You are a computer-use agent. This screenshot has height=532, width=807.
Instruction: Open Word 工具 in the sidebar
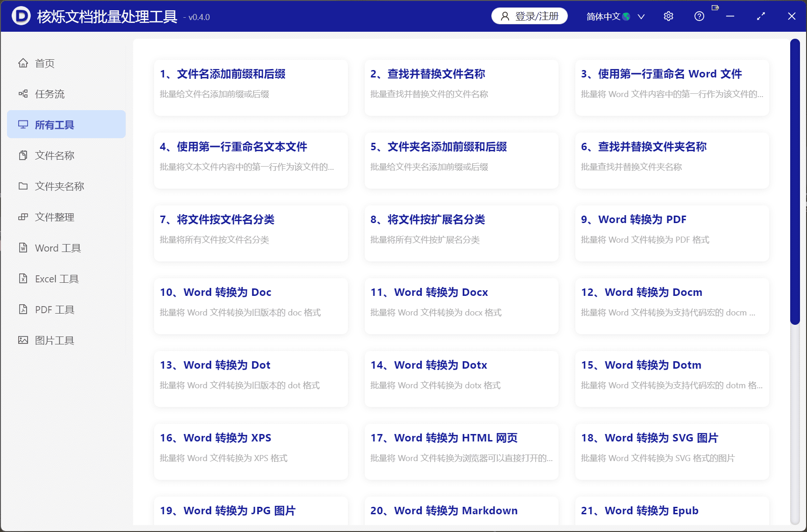point(66,248)
